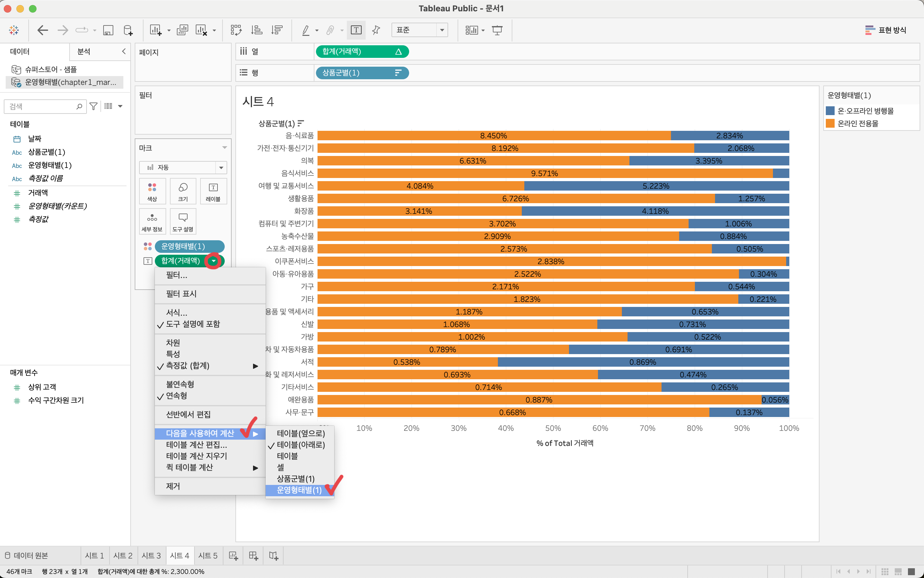924x578 pixels.
Task: Select the 불연속형 option in menu
Action: [x=180, y=384]
